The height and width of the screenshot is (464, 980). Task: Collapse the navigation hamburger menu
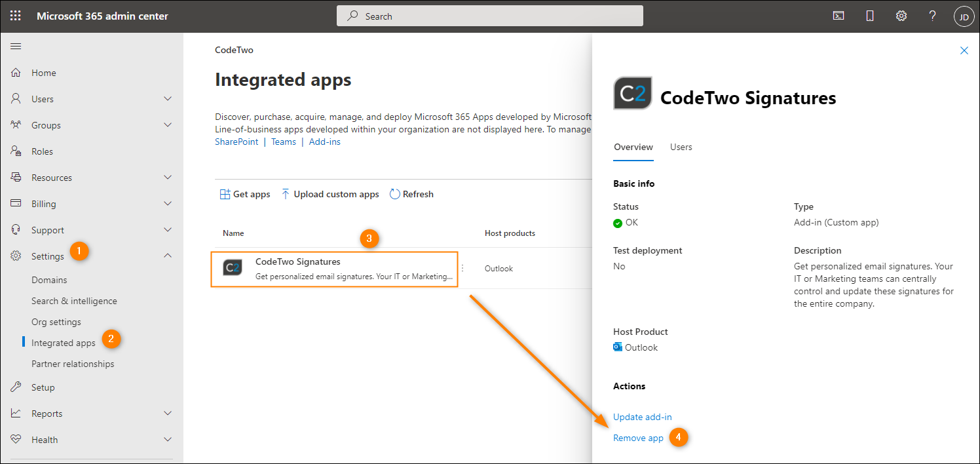(x=16, y=46)
